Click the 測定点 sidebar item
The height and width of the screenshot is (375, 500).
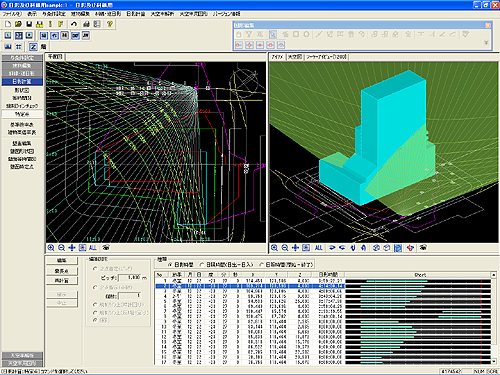(22, 114)
